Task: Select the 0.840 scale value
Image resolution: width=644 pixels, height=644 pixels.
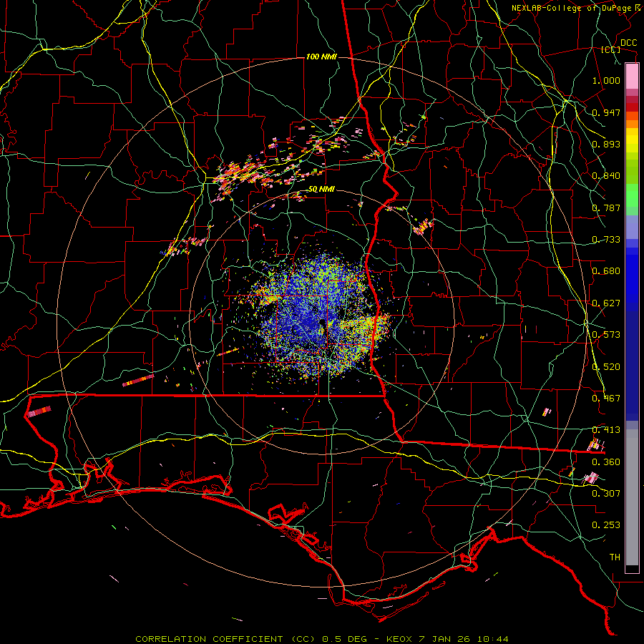Action: (x=606, y=176)
